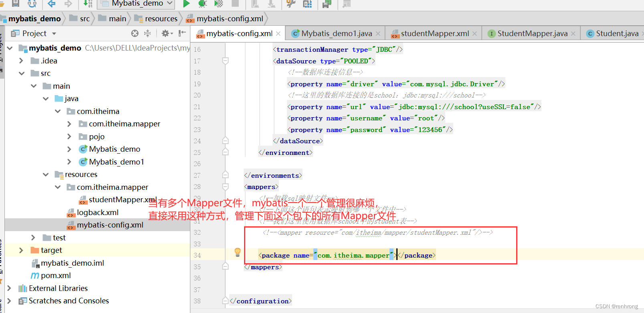Image resolution: width=644 pixels, height=313 pixels.
Task: Collapse the mybatis_demo root node
Action: [10, 48]
